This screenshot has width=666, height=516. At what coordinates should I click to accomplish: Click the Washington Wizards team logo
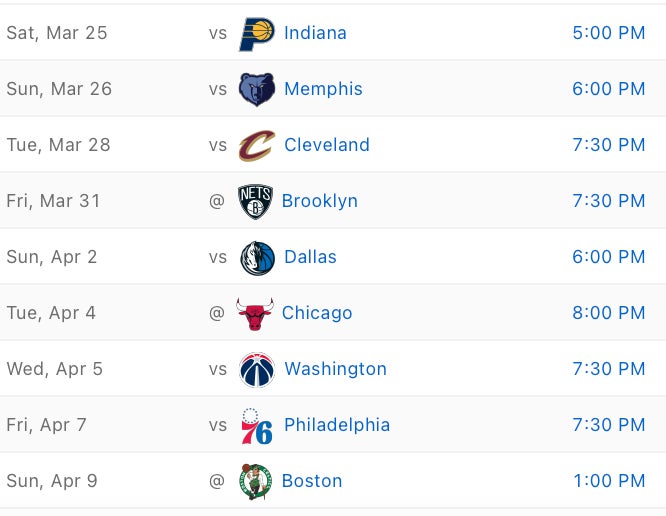pyautogui.click(x=257, y=369)
